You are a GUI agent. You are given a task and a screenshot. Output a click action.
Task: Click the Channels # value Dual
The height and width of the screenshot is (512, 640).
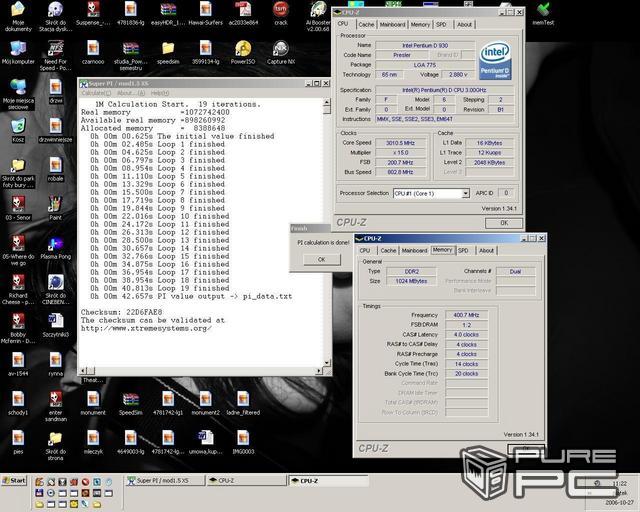pos(516,272)
